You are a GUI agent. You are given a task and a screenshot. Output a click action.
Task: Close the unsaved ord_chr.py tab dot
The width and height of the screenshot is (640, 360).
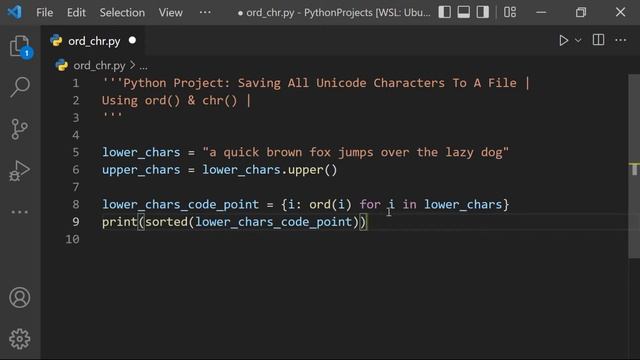click(x=132, y=40)
